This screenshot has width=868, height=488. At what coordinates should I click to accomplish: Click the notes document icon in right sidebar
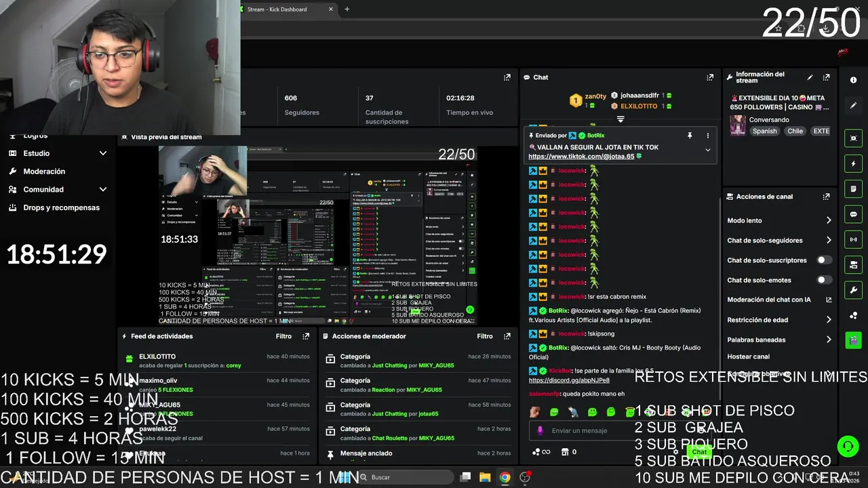pos(853,189)
